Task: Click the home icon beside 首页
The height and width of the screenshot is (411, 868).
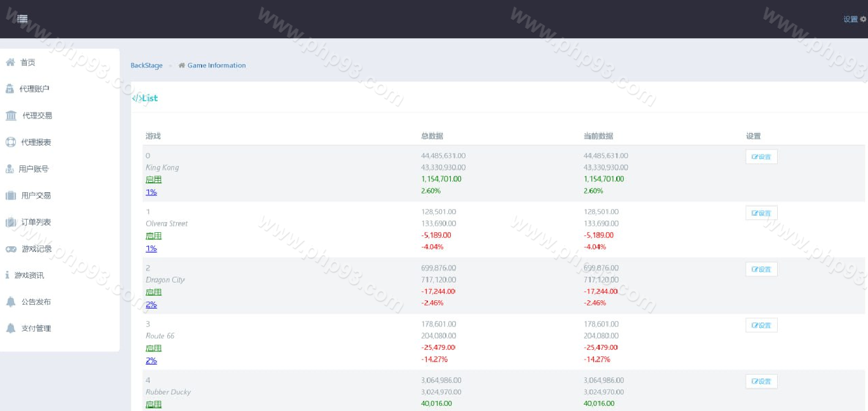Action: [x=10, y=62]
